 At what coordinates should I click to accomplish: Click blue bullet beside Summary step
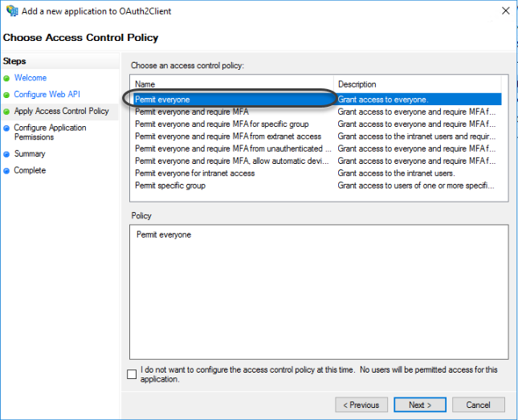[6, 154]
